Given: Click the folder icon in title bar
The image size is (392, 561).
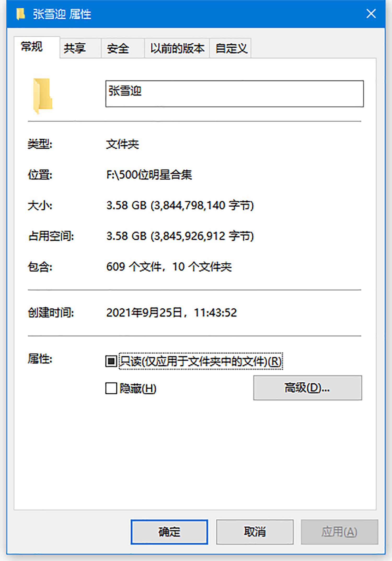Looking at the screenshot, I should coord(20,14).
